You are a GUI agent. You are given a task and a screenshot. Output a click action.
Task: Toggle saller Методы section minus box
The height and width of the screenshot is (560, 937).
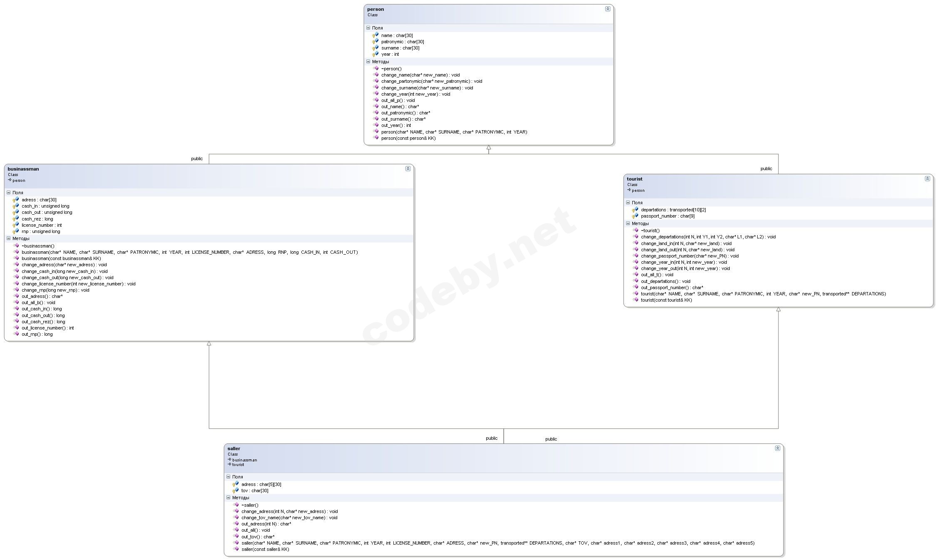228,498
